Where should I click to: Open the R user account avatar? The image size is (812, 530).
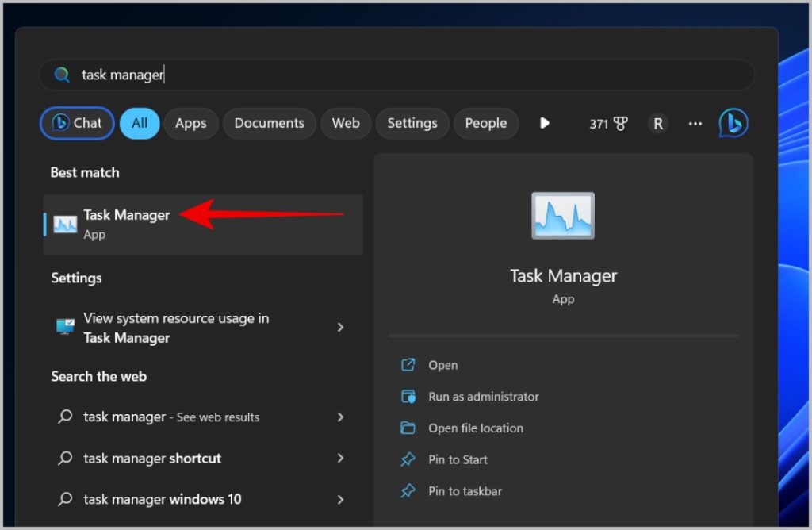657,123
